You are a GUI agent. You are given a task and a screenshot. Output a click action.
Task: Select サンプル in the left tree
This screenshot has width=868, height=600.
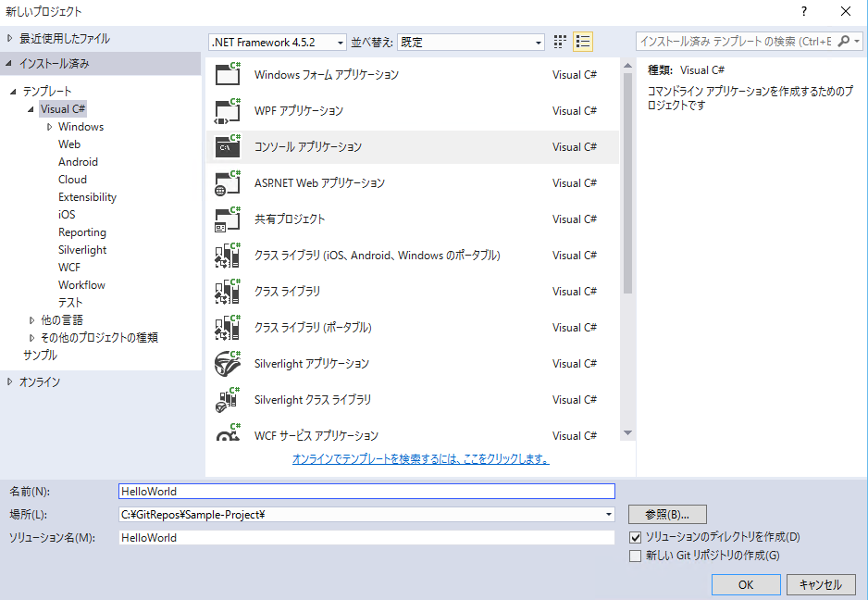coord(41,356)
